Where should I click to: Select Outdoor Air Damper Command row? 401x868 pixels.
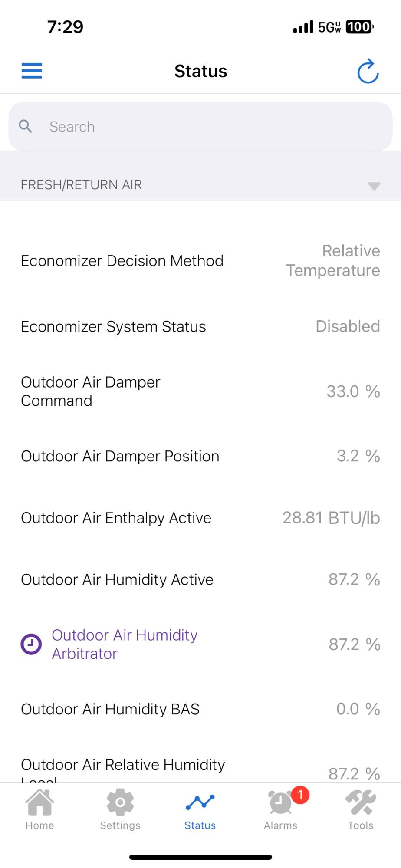click(200, 391)
